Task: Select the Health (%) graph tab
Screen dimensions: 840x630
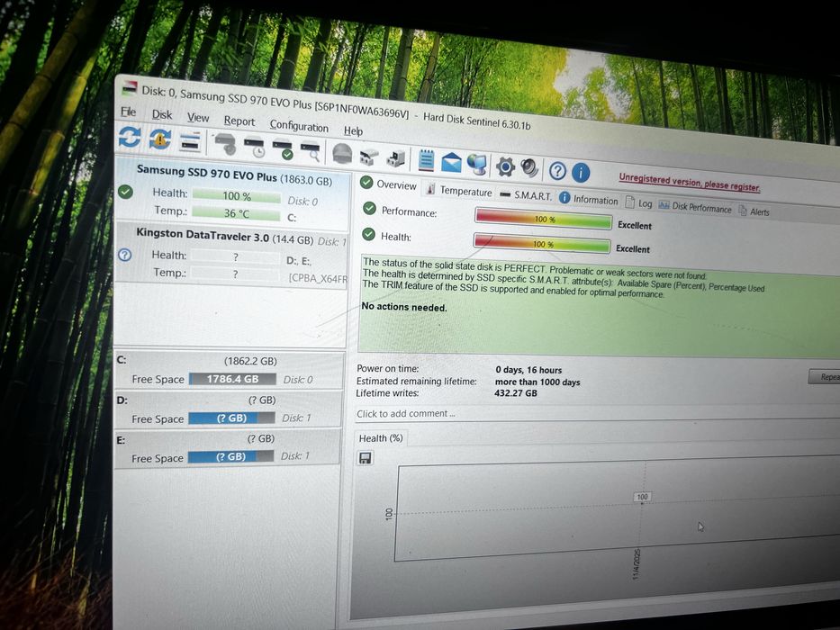Action: click(x=381, y=438)
